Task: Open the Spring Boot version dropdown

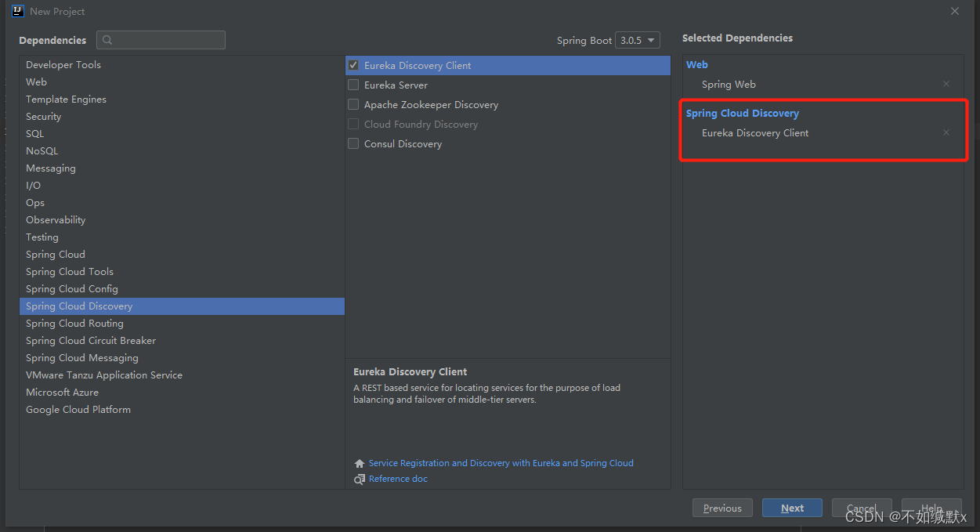Action: 638,40
